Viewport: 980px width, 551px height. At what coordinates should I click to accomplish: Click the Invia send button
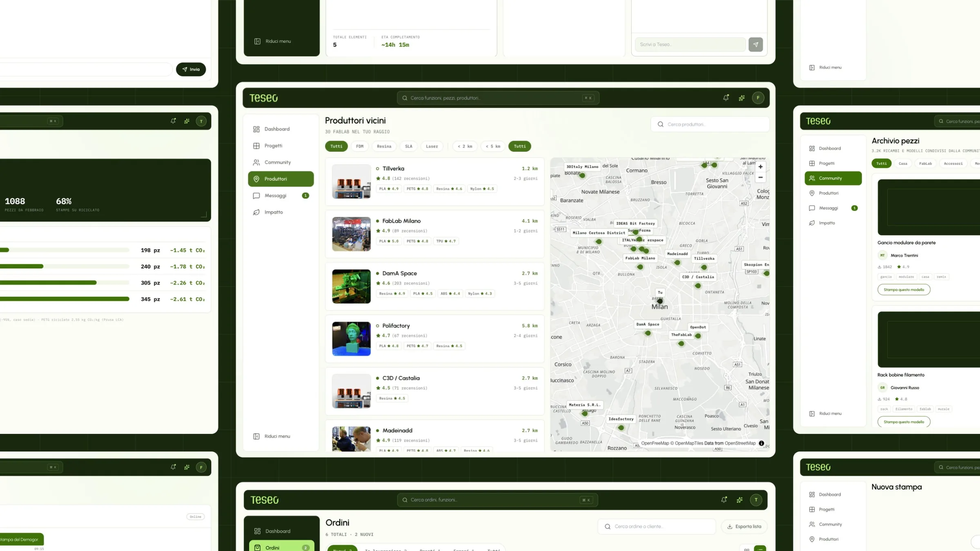tap(191, 69)
